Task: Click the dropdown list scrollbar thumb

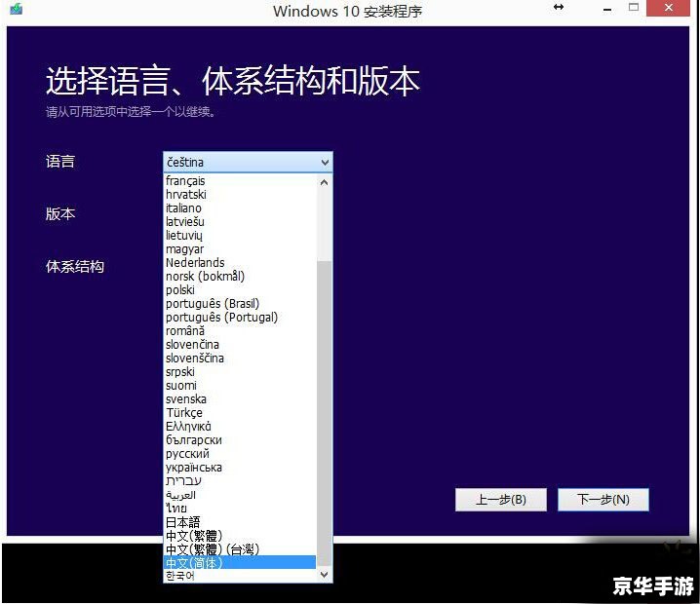Action: 324,413
